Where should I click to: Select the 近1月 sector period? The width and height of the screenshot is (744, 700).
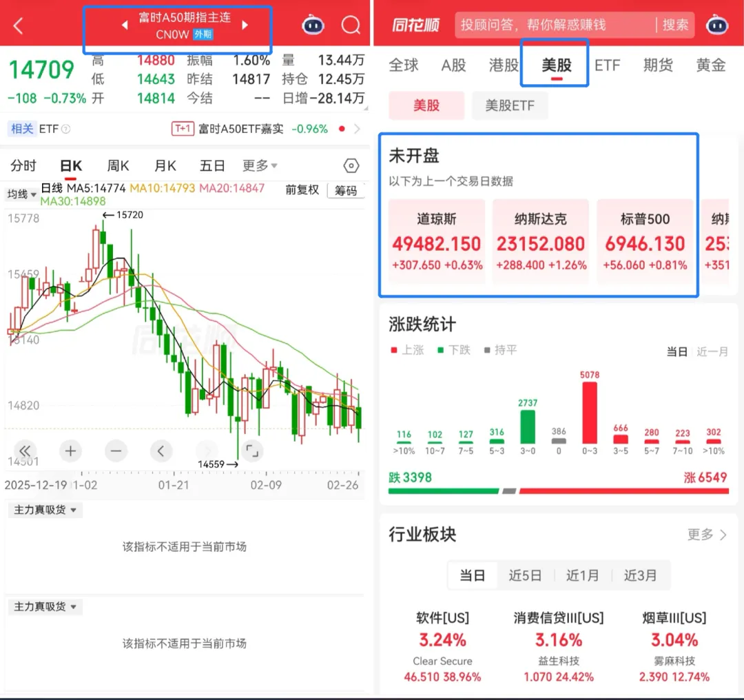click(582, 576)
